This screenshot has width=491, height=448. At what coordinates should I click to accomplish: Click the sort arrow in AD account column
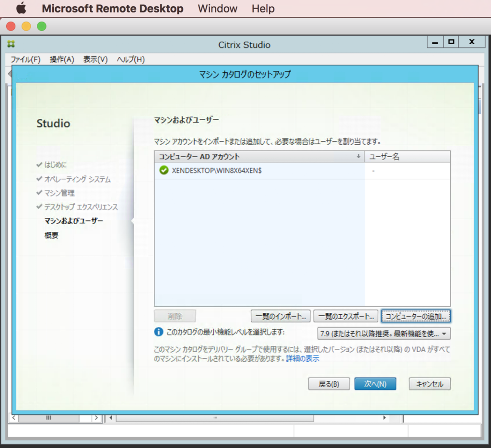click(359, 156)
